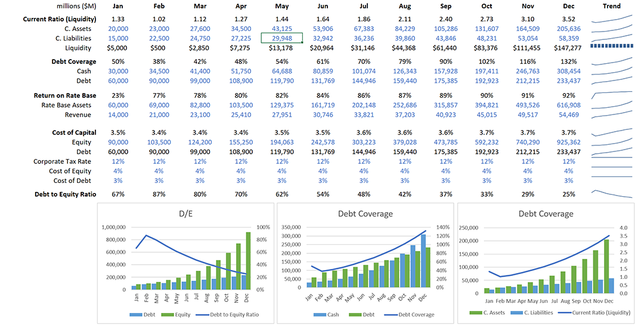Image resolution: width=644 pixels, height=332 pixels.
Task: Click the millions ($M) header cell
Action: [76, 6]
